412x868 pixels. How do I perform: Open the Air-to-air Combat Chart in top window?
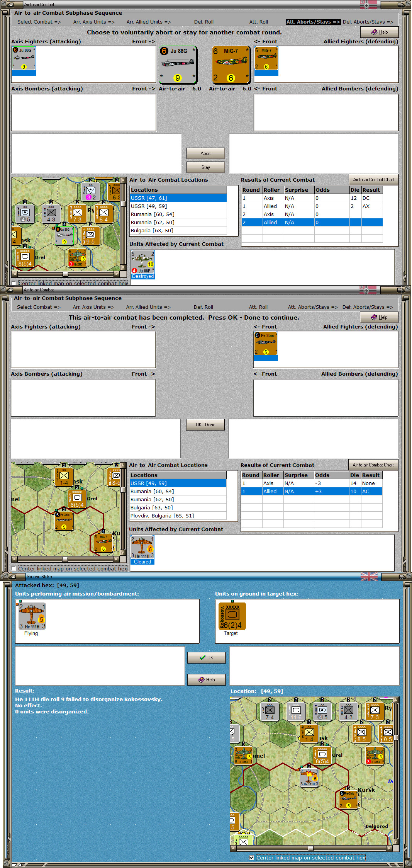tap(373, 180)
